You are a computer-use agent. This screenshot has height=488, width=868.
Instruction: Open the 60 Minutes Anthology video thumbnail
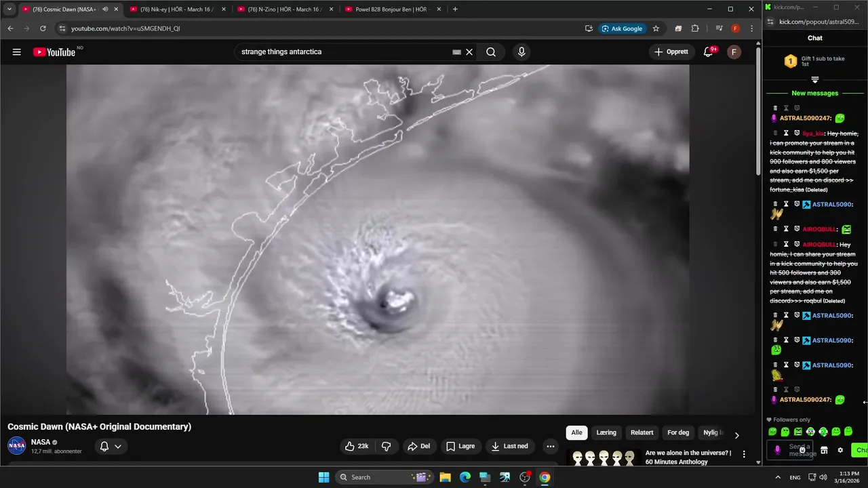[604, 457]
